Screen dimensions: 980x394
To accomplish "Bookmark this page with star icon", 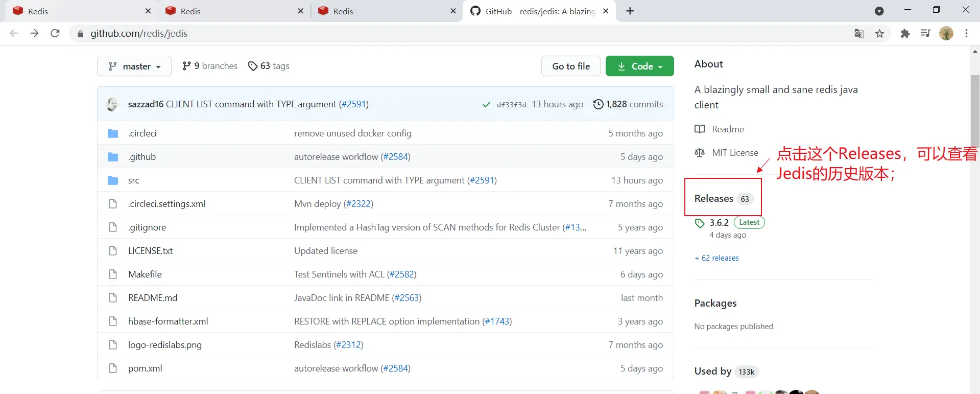I will click(879, 34).
